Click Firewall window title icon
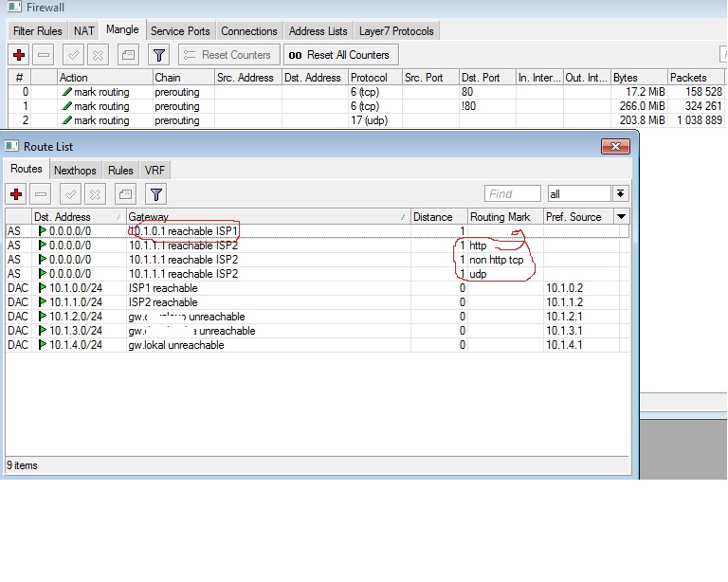728x582 pixels. 14,7
